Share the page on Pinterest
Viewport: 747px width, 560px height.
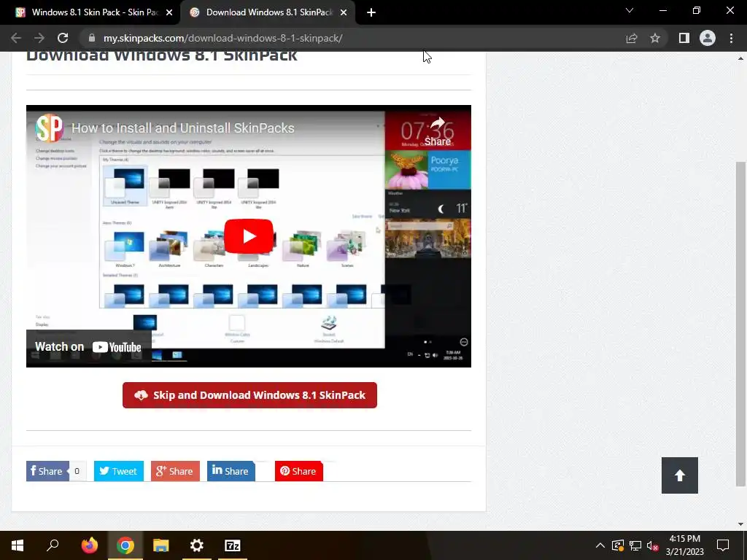298,471
